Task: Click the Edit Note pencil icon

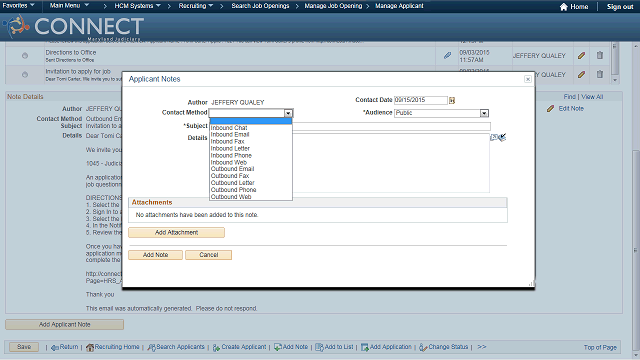Action: coord(551,109)
